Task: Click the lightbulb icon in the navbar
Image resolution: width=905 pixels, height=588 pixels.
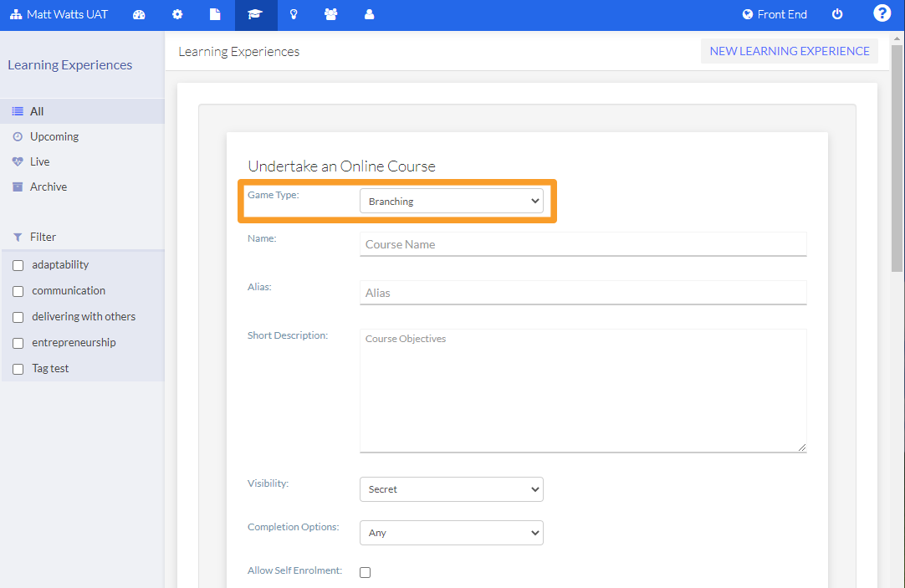Action: [x=294, y=14]
